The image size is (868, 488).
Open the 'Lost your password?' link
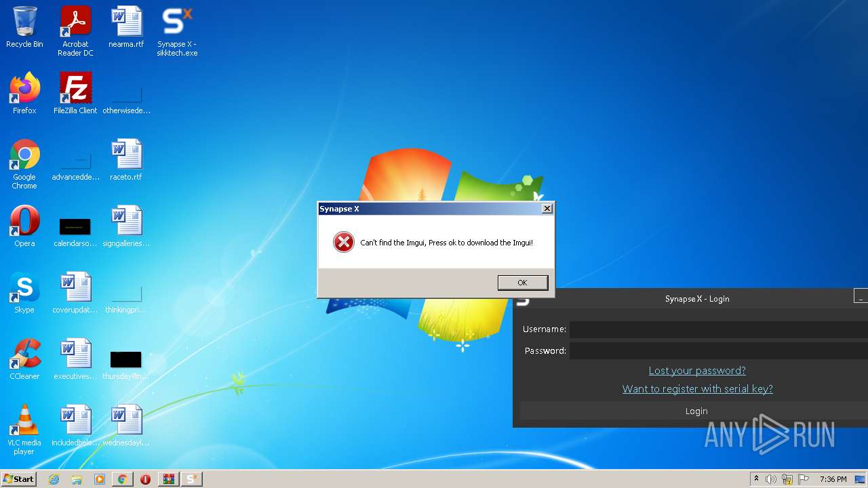click(697, 371)
